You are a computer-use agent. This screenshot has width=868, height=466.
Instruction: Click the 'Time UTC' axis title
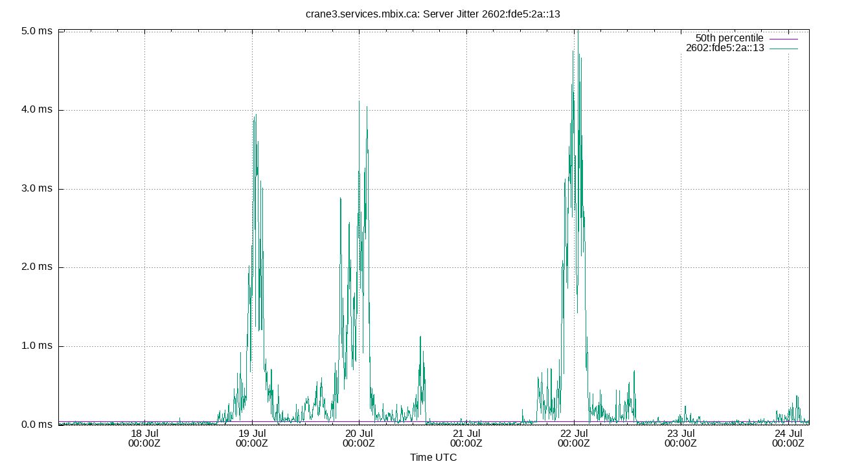pyautogui.click(x=433, y=458)
